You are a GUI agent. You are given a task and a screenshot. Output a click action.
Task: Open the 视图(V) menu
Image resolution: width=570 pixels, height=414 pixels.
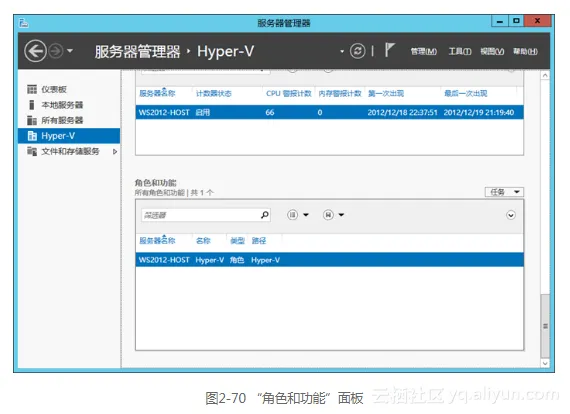coord(492,51)
